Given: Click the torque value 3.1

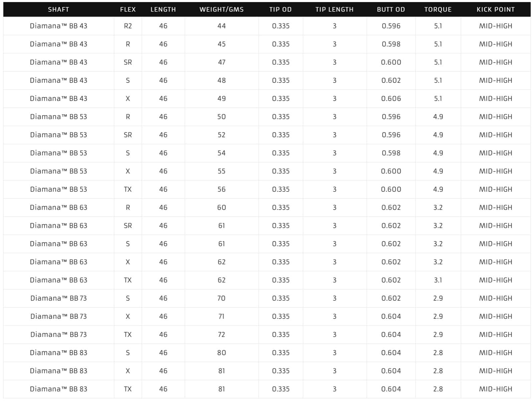Looking at the screenshot, I should (438, 280).
